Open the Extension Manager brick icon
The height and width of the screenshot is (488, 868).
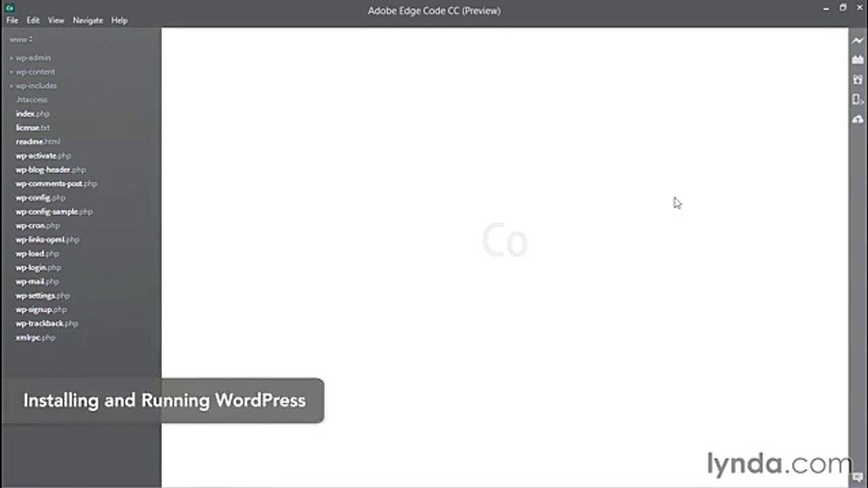(858, 60)
